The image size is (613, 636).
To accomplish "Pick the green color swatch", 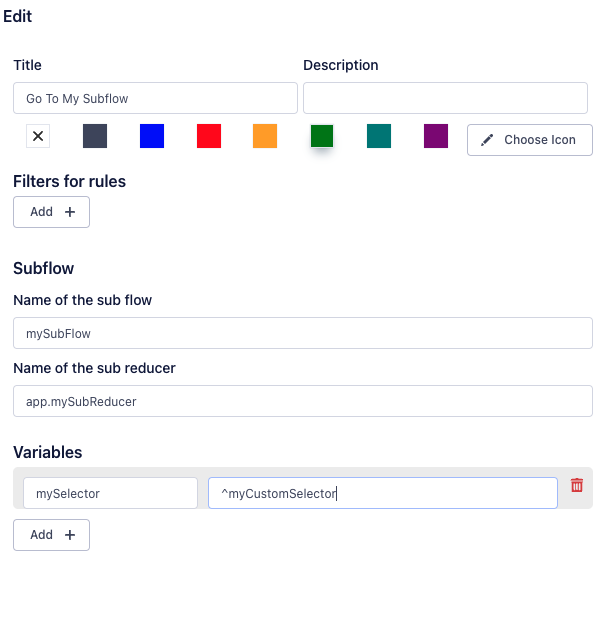I will pos(322,137).
